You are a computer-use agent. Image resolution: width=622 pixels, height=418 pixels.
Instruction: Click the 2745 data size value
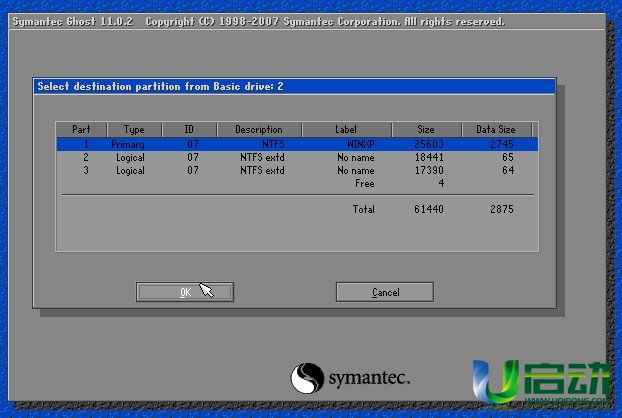click(x=502, y=144)
